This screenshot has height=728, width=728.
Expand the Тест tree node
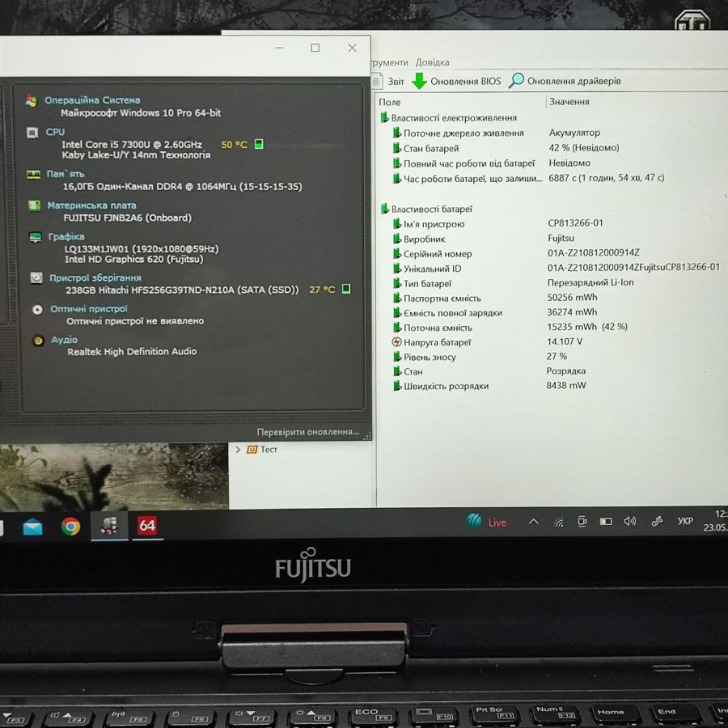[x=238, y=450]
